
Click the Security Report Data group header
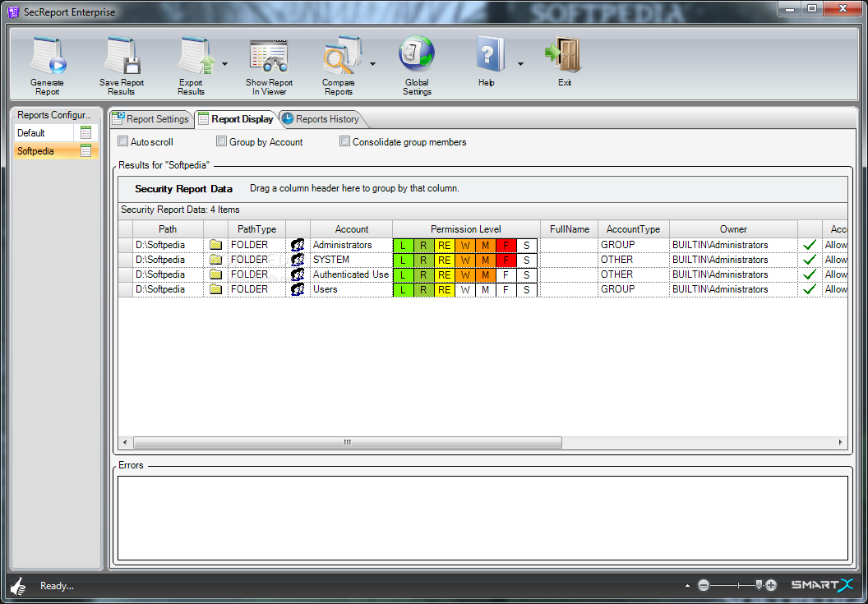[x=184, y=189]
